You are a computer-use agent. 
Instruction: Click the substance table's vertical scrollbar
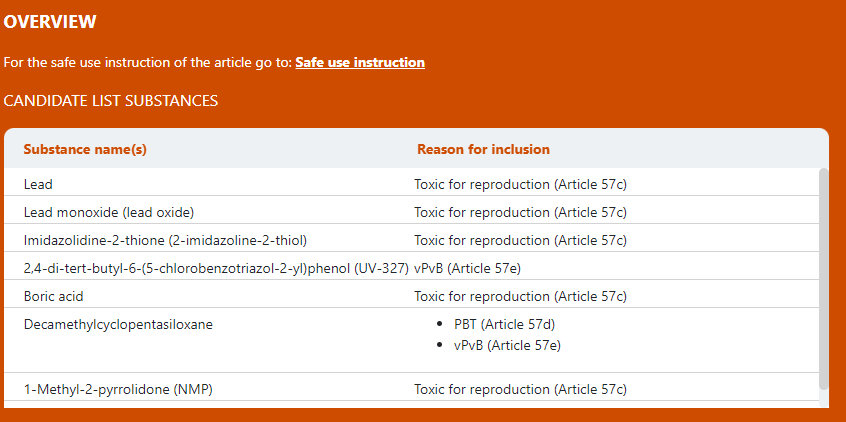coord(823,278)
